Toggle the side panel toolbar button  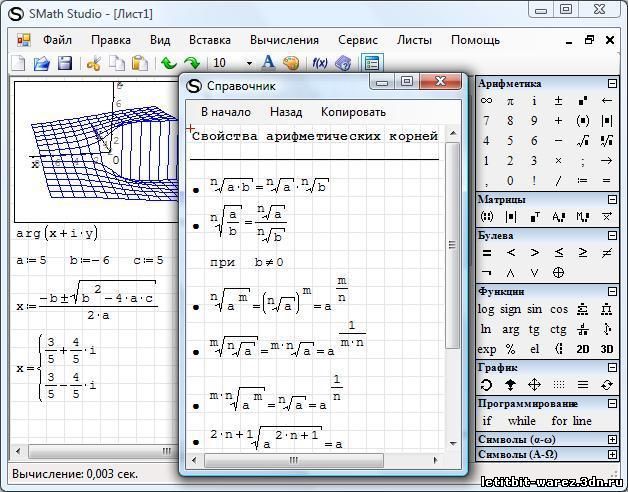pyautogui.click(x=372, y=63)
